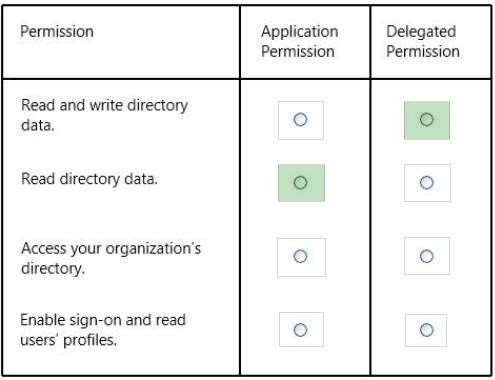
Task: Click green highlighted box in Delegated Permission column
Action: click(x=427, y=120)
